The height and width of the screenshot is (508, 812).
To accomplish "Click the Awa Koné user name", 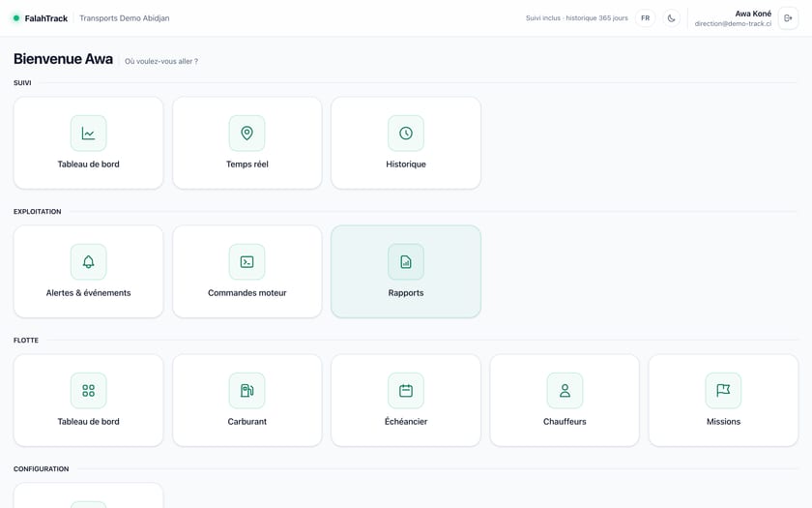I will [753, 14].
